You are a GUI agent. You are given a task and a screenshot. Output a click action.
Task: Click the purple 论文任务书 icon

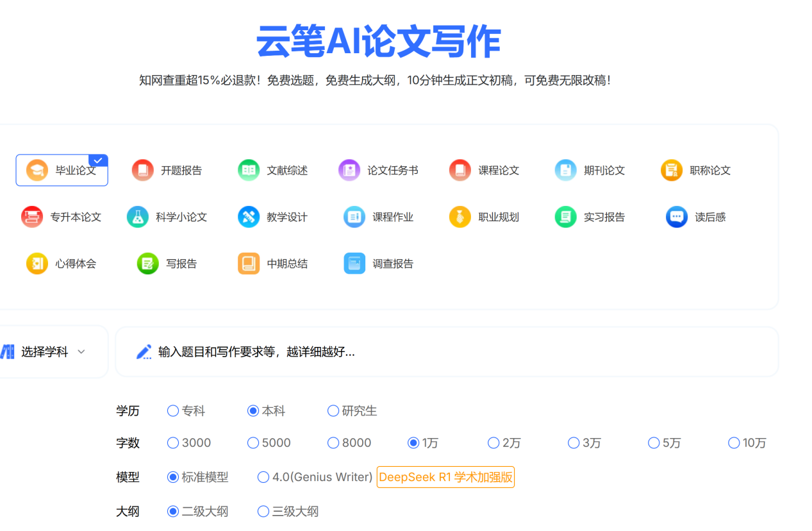349,170
